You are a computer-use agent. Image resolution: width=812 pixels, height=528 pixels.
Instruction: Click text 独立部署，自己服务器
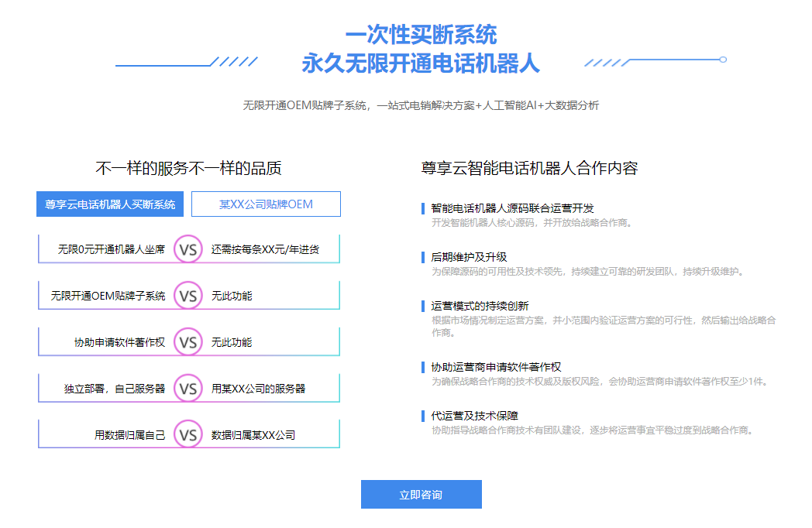[x=115, y=388]
